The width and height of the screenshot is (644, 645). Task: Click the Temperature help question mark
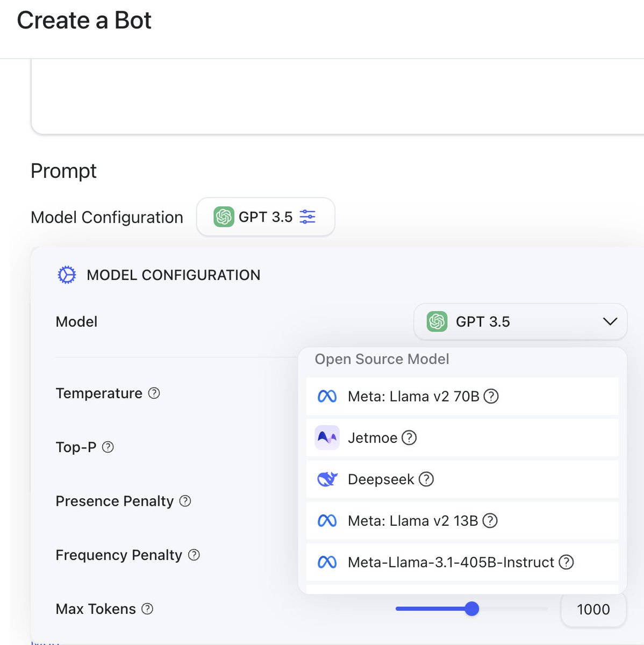point(154,393)
